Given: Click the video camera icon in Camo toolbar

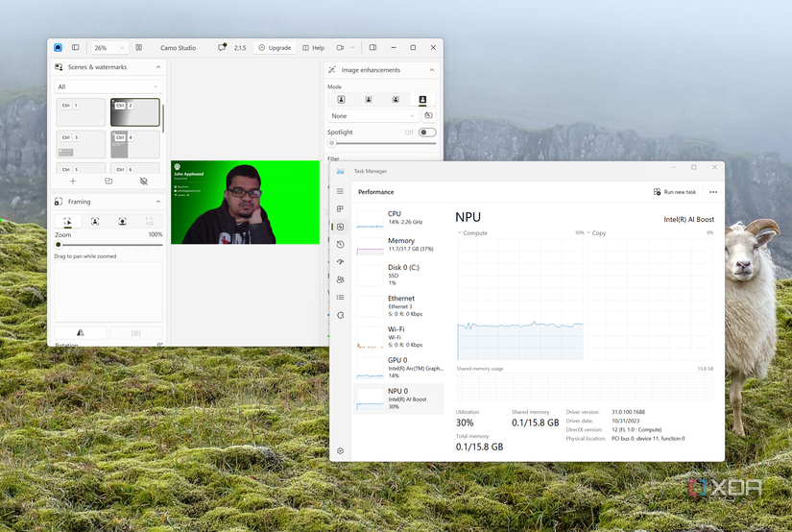Looking at the screenshot, I should [341, 47].
